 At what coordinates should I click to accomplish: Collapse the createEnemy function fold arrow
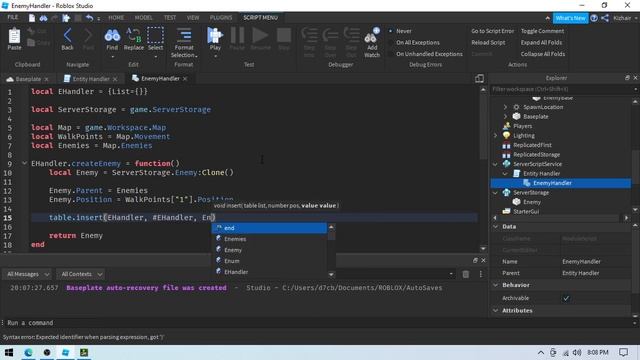click(24, 163)
